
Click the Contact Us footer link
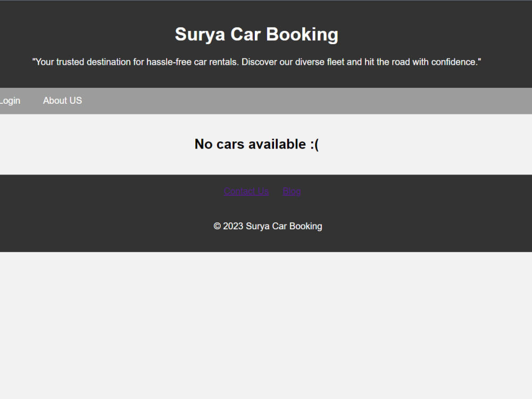(246, 191)
